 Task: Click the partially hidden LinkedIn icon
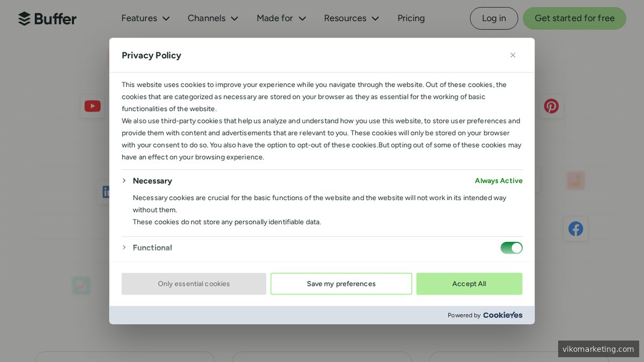click(x=104, y=192)
